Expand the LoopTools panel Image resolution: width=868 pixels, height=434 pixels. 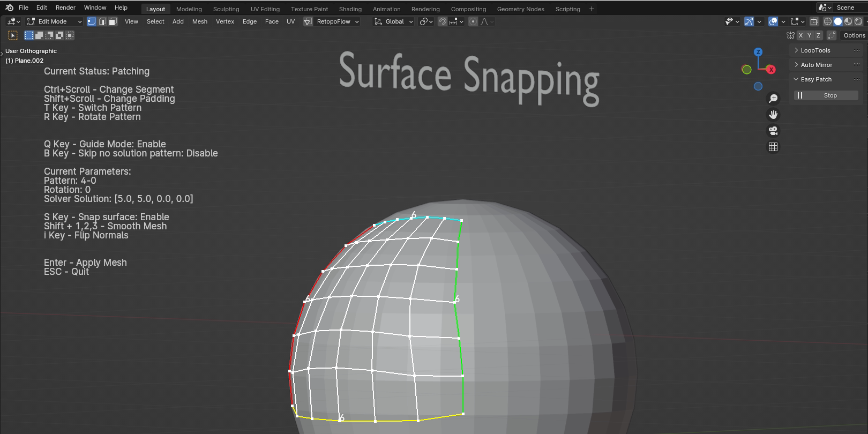coord(815,50)
